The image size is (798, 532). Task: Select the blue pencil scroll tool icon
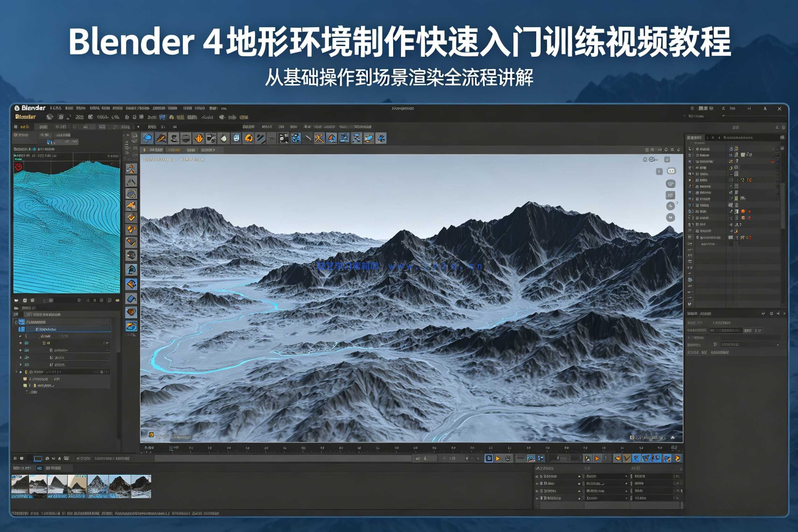pos(368,138)
